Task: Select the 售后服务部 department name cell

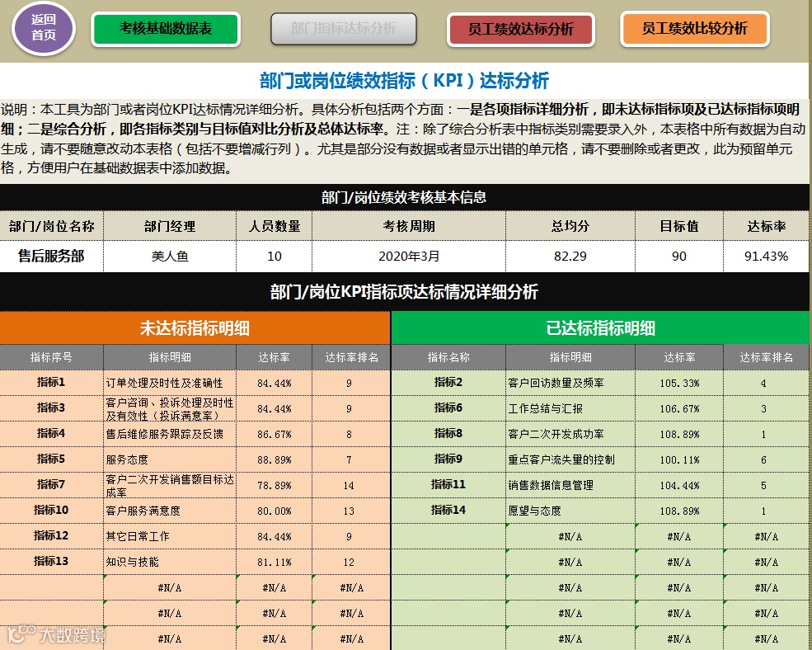Action: point(51,256)
